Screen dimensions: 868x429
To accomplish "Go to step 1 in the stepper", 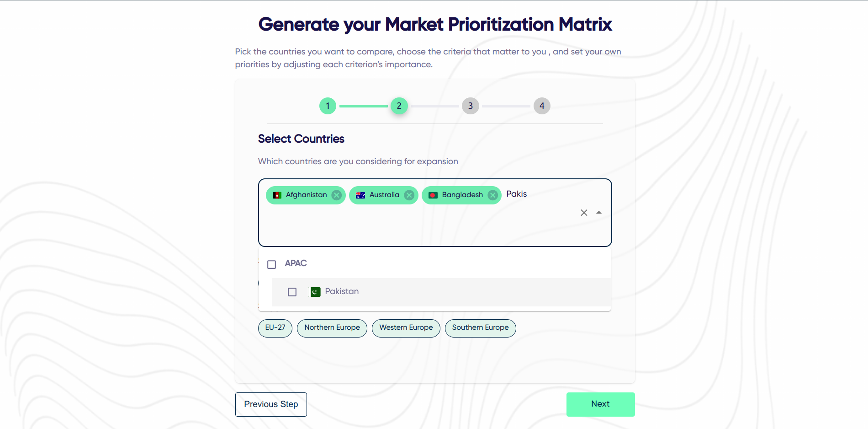I will pyautogui.click(x=328, y=106).
